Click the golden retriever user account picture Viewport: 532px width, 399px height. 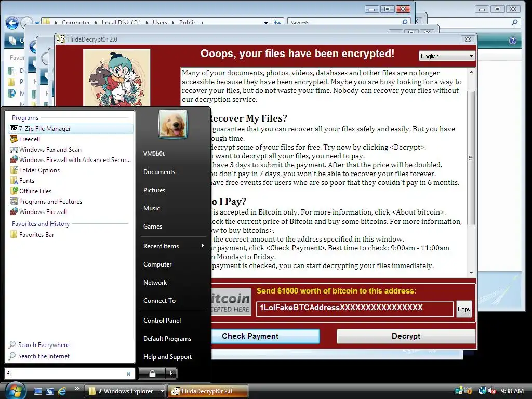tap(172, 124)
